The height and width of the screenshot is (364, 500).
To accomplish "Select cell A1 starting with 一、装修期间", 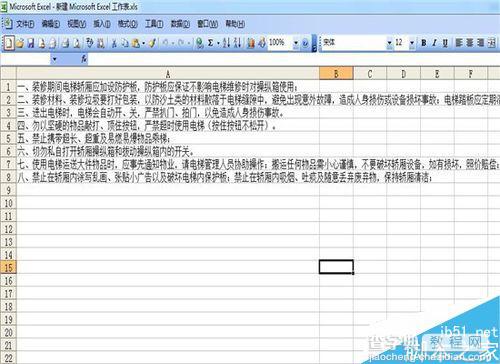I will click(168, 87).
